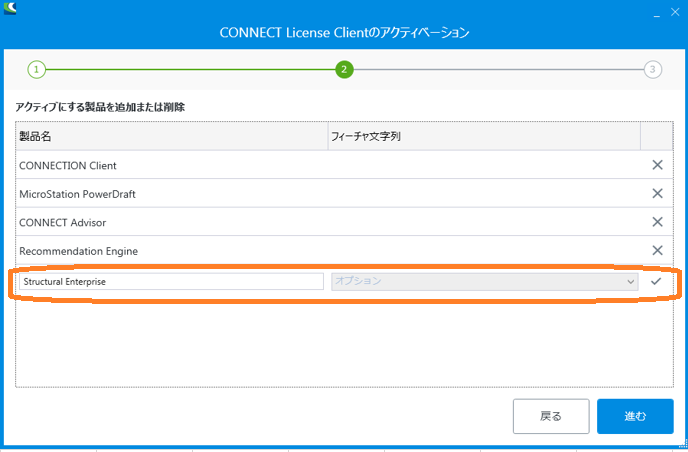This screenshot has height=452, width=688.
Task: Click the Bentley app logo icon
Action: pos(10,8)
